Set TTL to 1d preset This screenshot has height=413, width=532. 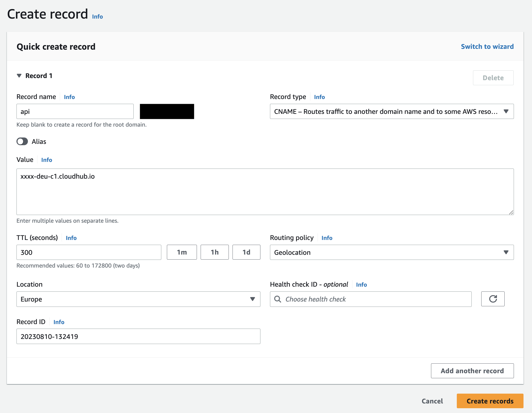click(246, 252)
